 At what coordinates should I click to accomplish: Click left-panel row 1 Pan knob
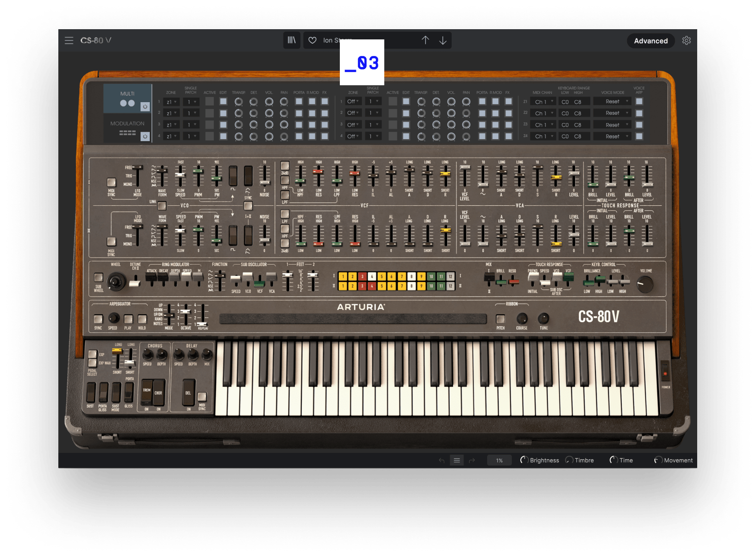point(284,102)
